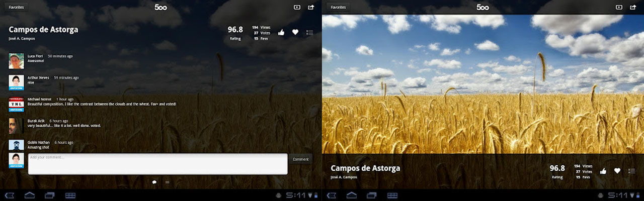Tap the heart icon in the full-photo view overlay
644x201 pixels.
pos(617,171)
